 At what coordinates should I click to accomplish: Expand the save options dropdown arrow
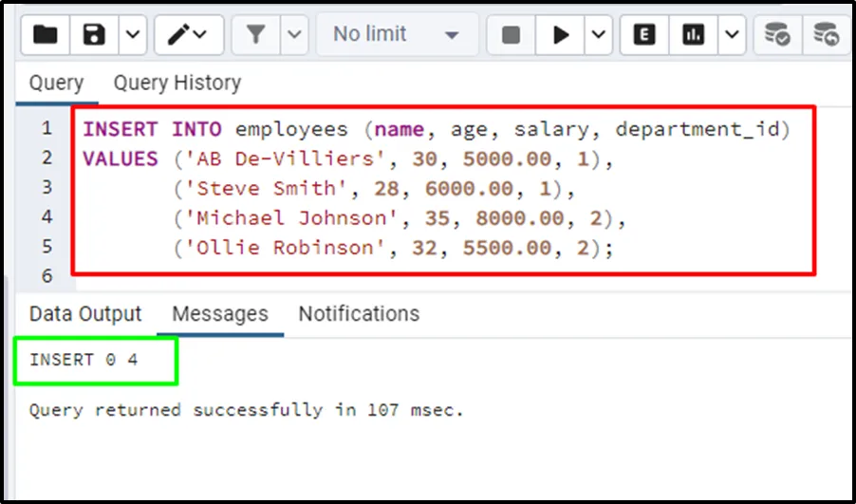point(132,35)
